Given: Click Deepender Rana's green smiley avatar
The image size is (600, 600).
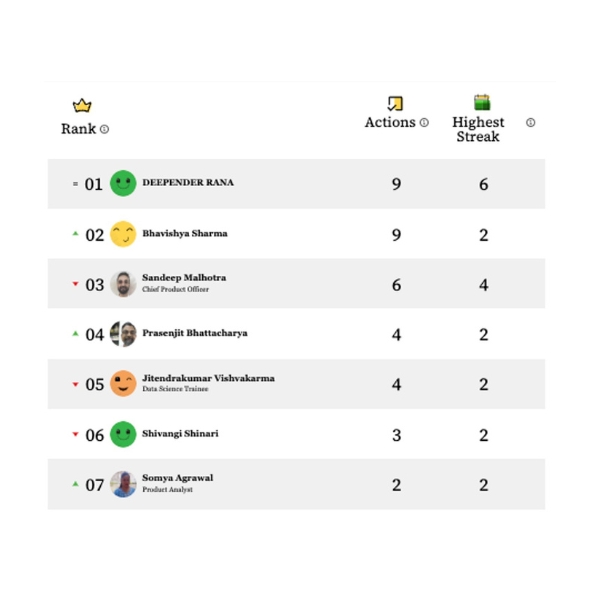Looking at the screenshot, I should [123, 183].
